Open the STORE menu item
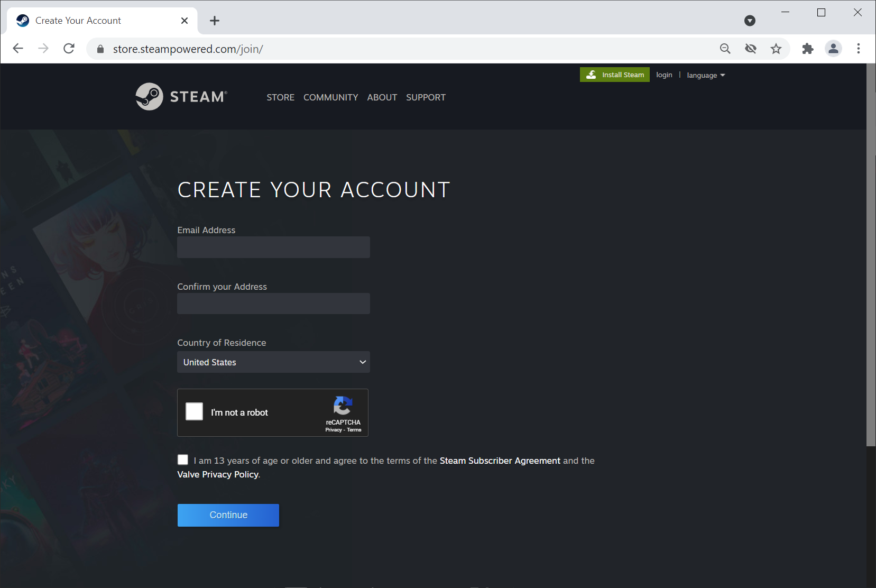 (x=280, y=97)
